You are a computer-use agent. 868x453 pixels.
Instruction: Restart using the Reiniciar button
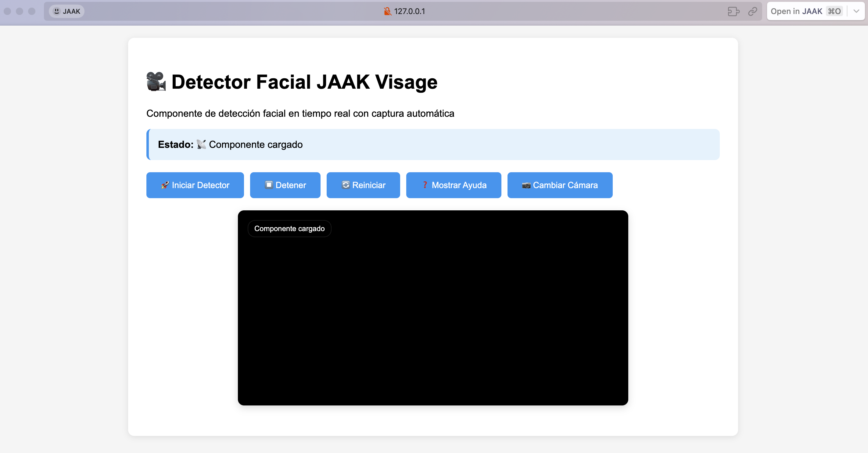(363, 185)
